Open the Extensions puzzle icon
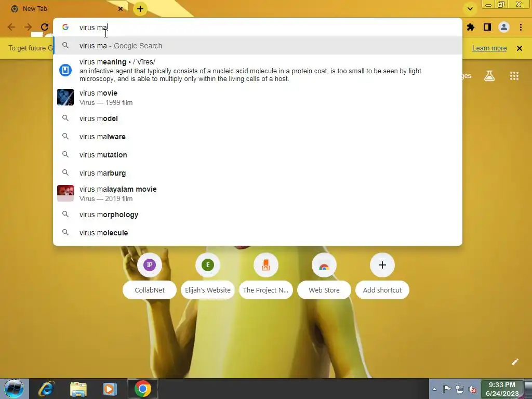Screen dimensions: 532x399 (x=471, y=27)
